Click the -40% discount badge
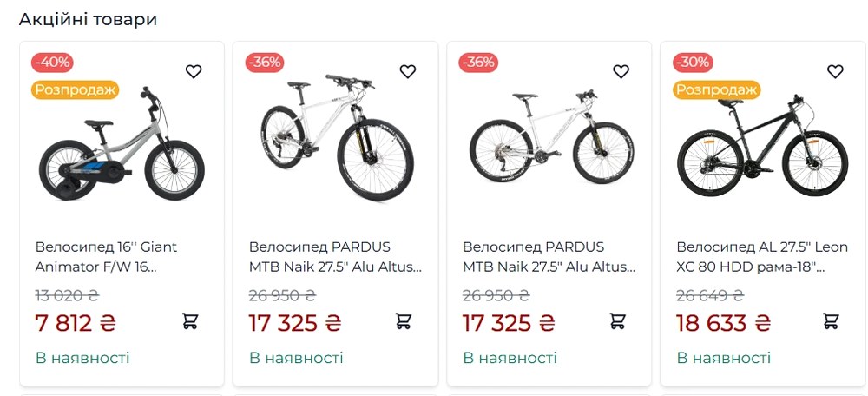868x396 pixels. tap(52, 63)
